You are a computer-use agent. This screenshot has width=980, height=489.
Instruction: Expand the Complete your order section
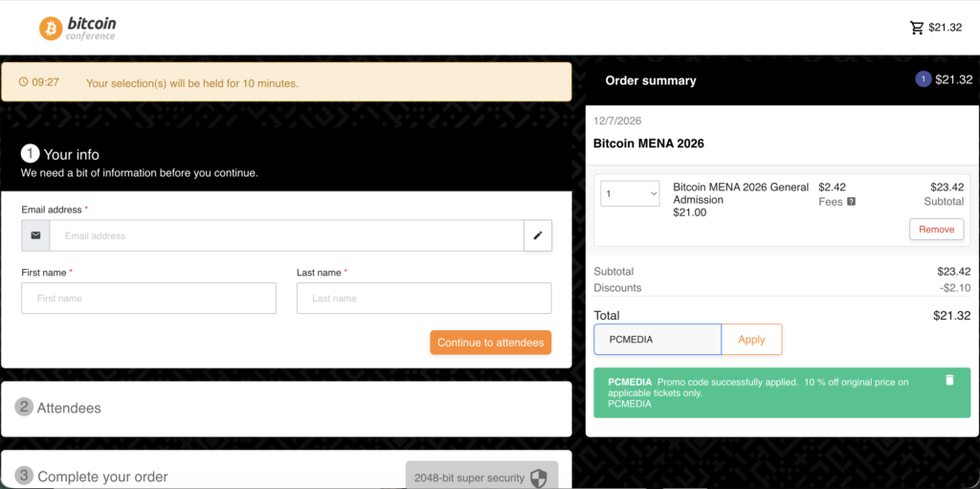(x=286, y=470)
